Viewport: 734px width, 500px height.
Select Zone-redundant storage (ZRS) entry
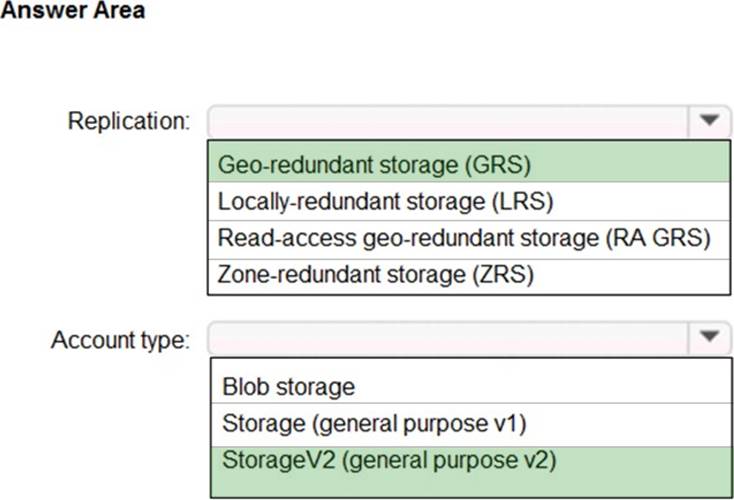[376, 274]
